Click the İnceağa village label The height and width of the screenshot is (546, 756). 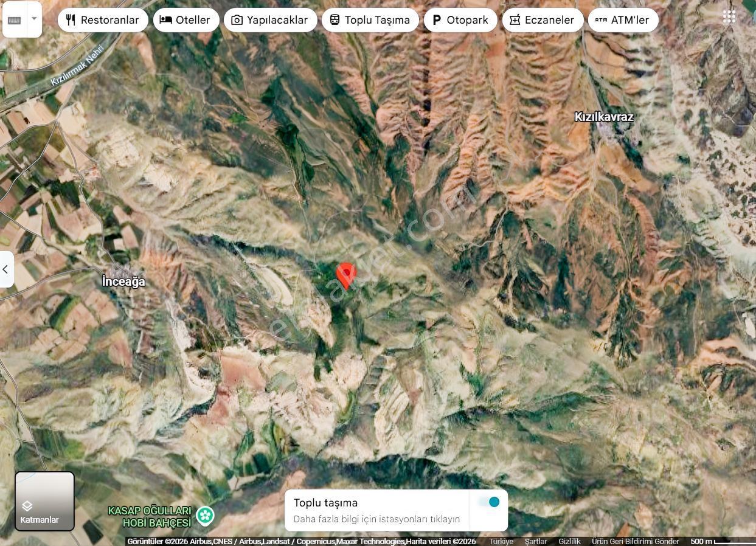[x=123, y=282]
